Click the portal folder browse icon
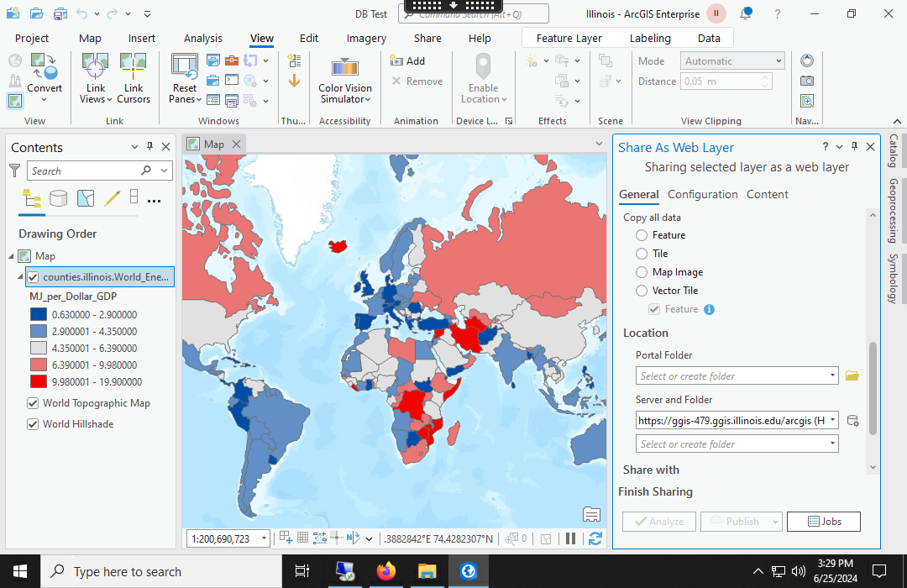Viewport: 907px width, 588px height. click(x=852, y=375)
